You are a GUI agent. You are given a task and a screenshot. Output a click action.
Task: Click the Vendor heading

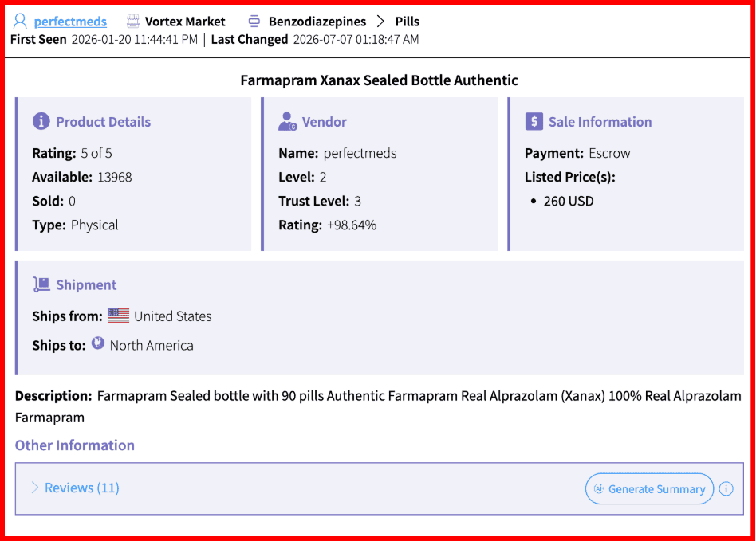[325, 121]
